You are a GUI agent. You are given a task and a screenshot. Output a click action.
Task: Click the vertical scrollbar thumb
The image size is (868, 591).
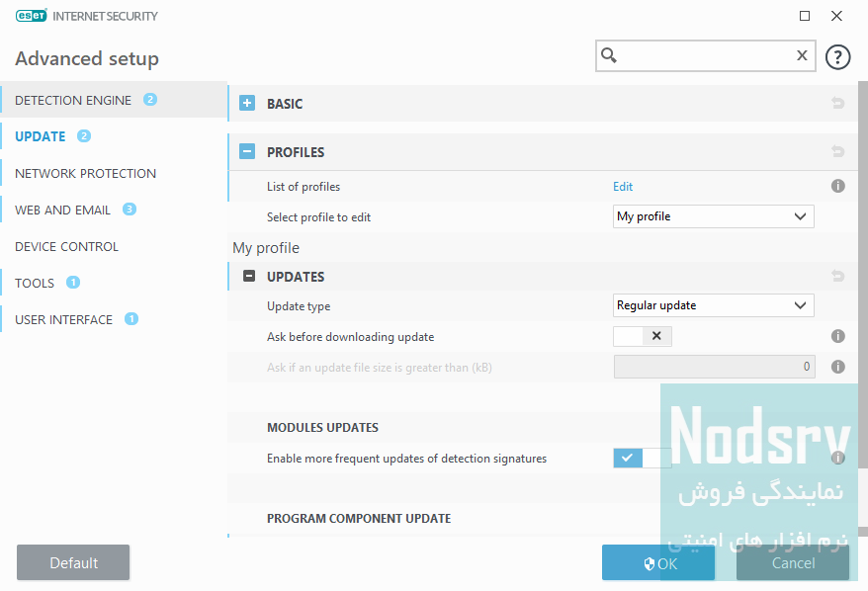[862, 274]
